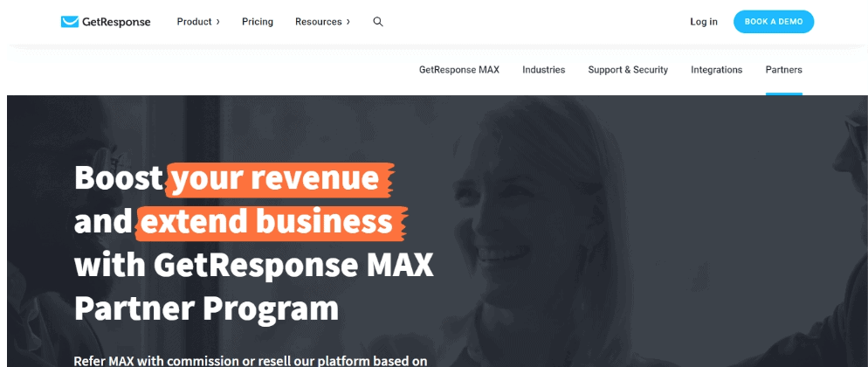Image resolution: width=868 pixels, height=367 pixels.
Task: Click the "Refer MAX with commission" paragraph
Action: (251, 360)
